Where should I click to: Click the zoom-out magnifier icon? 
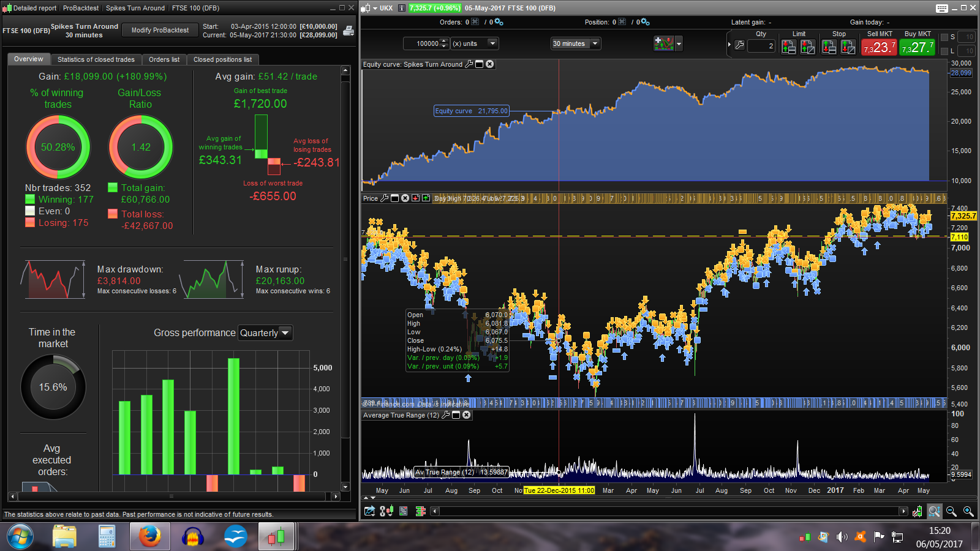[x=951, y=511]
